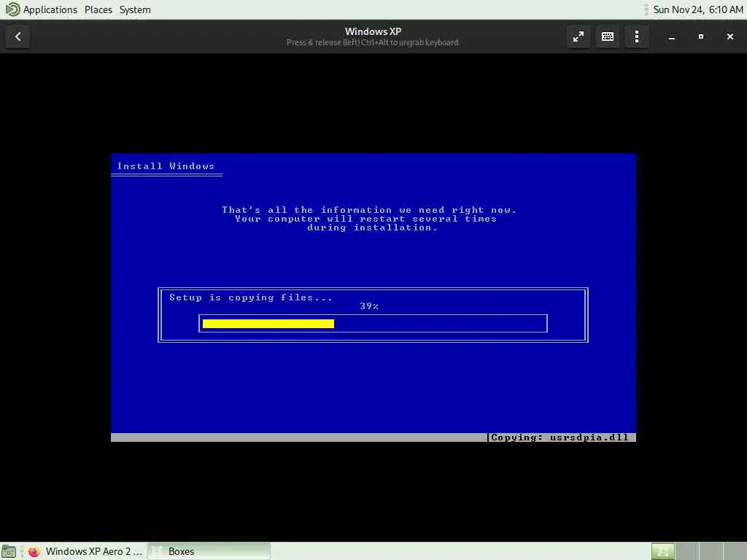747x560 pixels.
Task: Click 'That's all the information we need' line
Action: pos(368,210)
